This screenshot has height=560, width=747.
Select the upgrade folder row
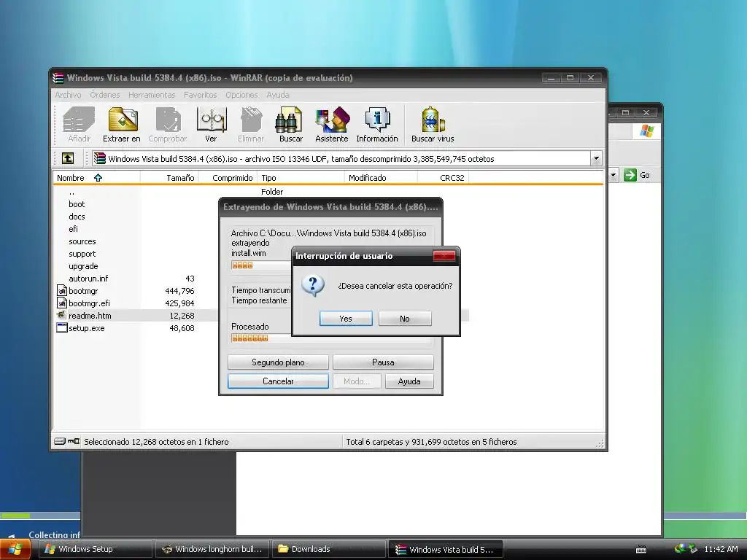[x=83, y=266]
